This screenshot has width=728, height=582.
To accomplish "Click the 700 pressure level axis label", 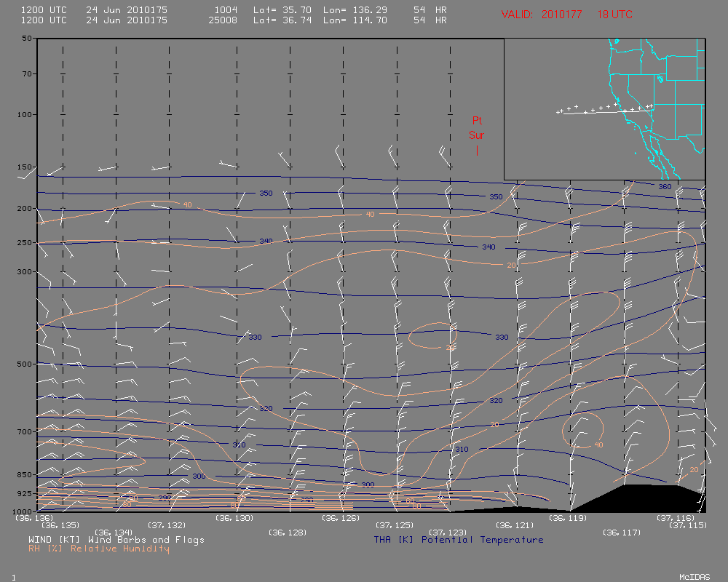I will pos(25,431).
